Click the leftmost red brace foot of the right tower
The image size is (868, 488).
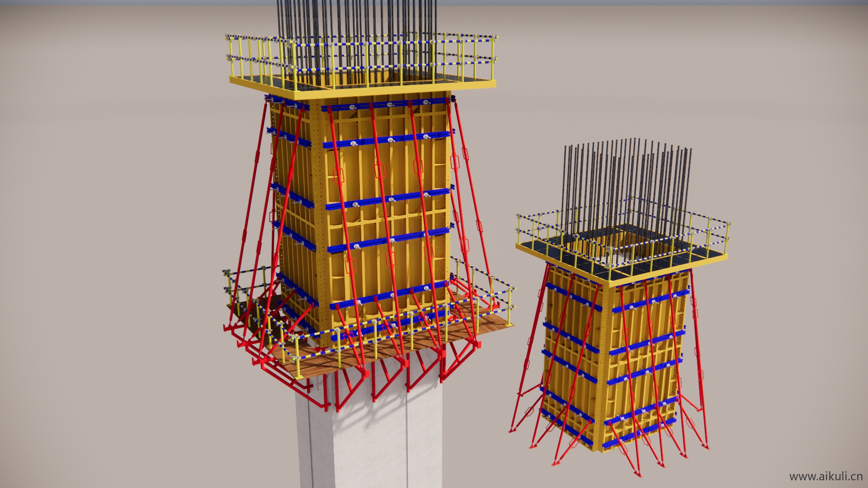[512, 429]
